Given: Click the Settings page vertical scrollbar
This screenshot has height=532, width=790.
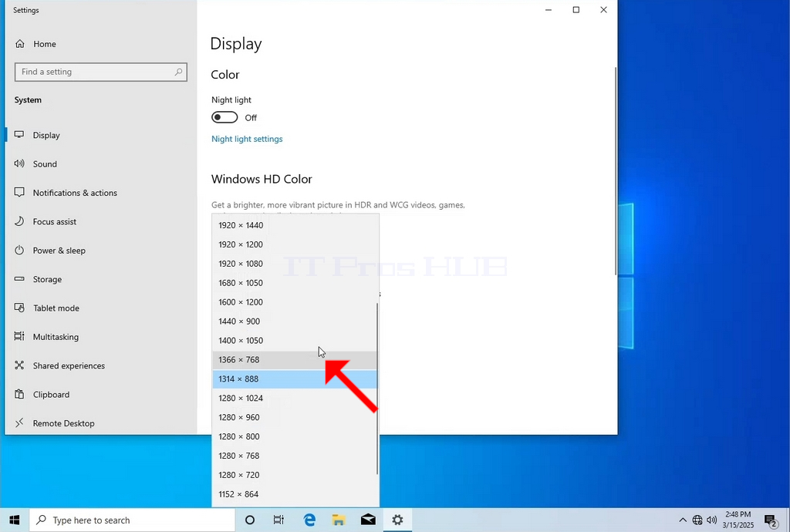Looking at the screenshot, I should pos(615,171).
